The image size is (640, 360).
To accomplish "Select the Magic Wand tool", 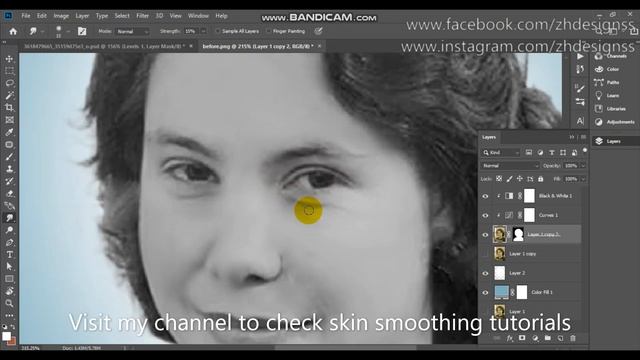I will pos(9,96).
